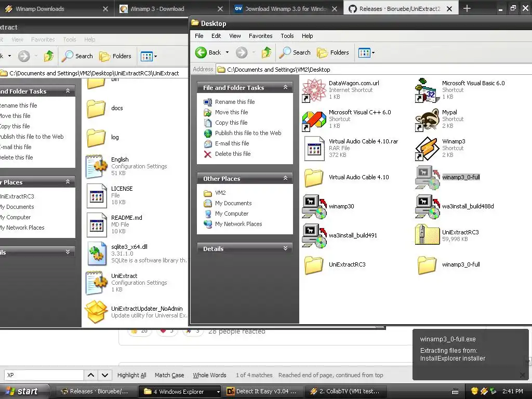Screen dimensions: 532x399
Task: Select winamp30 installer icon
Action: coord(314,206)
